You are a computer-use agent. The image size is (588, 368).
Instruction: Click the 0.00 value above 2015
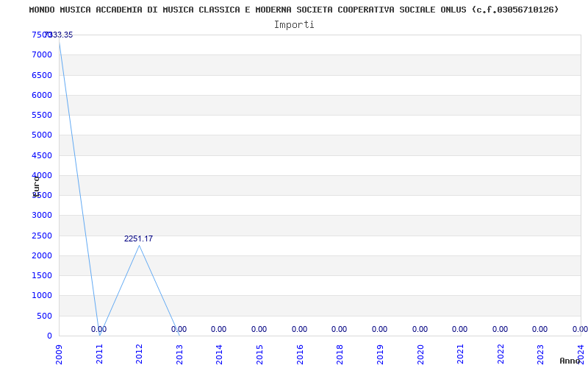259,329
